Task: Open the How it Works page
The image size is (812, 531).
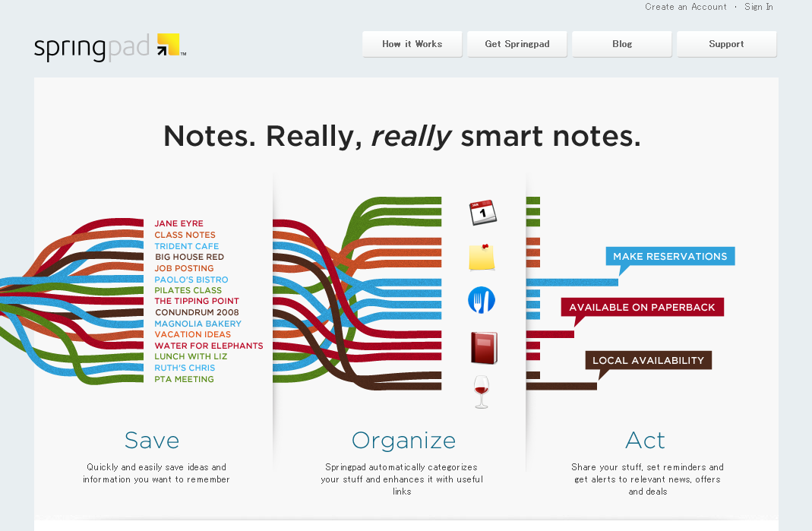Action: [x=412, y=44]
